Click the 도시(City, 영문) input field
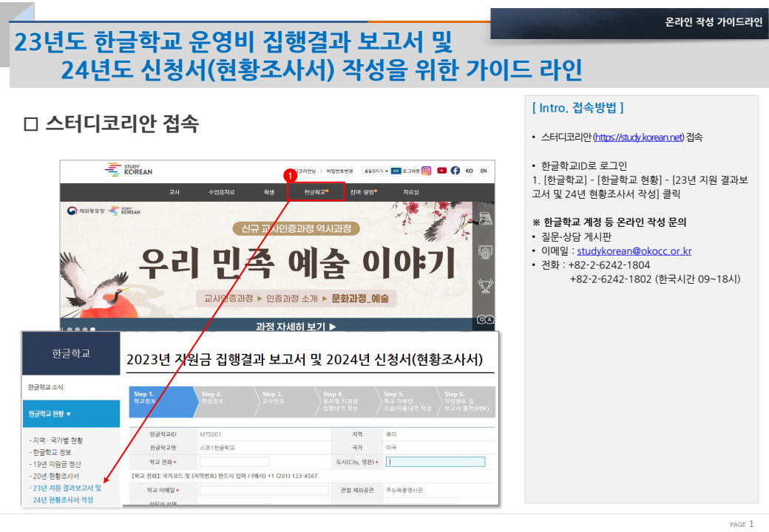 436,462
